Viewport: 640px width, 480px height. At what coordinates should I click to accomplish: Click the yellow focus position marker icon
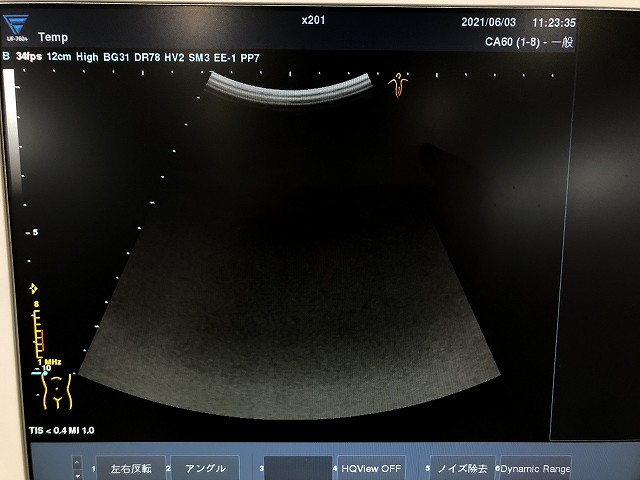point(33,288)
